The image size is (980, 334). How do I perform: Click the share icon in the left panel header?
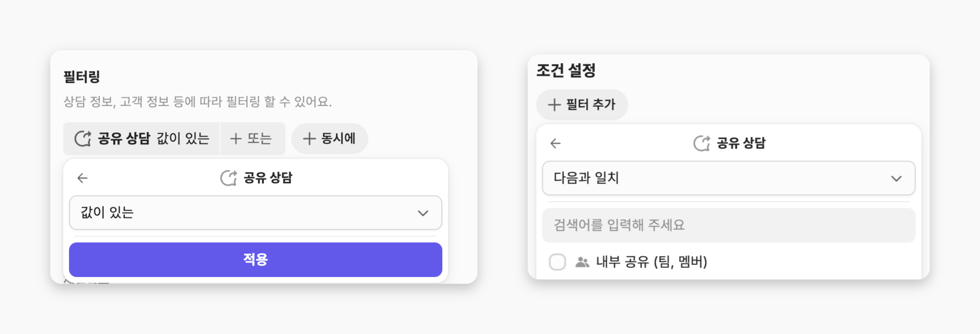point(229,178)
